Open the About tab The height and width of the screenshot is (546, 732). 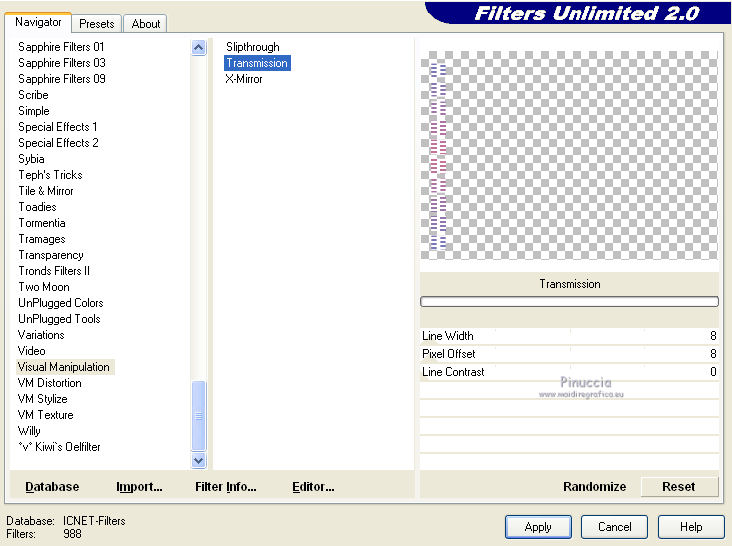(x=146, y=24)
